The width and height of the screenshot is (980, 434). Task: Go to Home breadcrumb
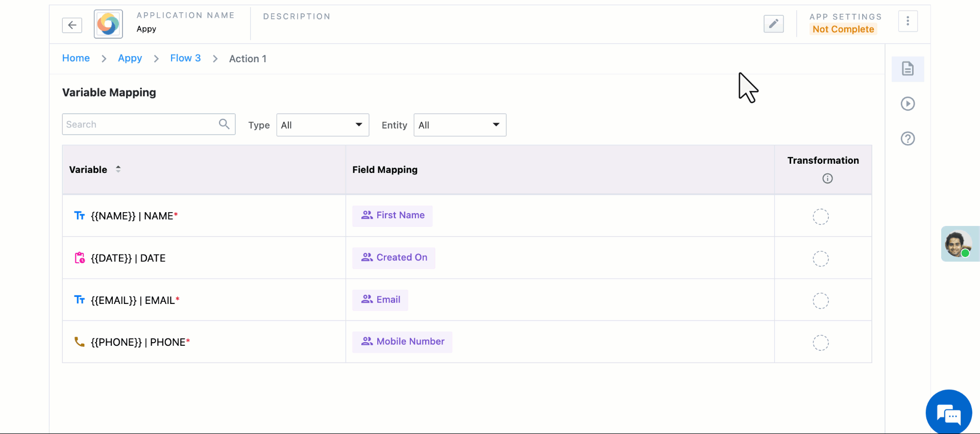click(76, 58)
